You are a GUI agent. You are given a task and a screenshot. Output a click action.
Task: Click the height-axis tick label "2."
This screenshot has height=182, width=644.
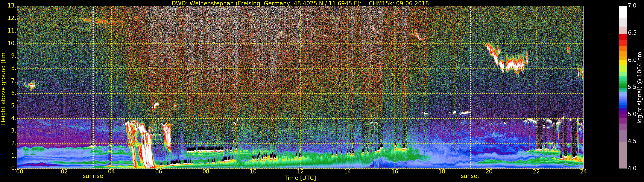point(13,143)
